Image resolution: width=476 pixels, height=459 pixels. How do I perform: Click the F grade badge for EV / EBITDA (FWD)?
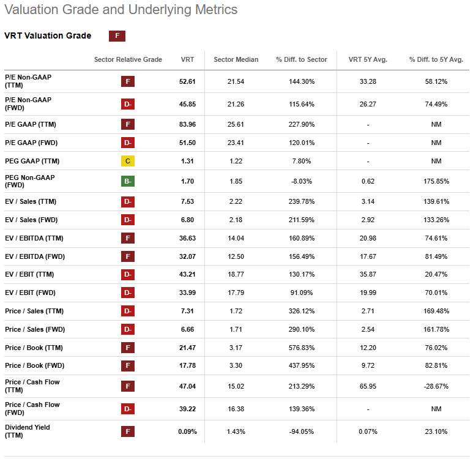click(128, 256)
